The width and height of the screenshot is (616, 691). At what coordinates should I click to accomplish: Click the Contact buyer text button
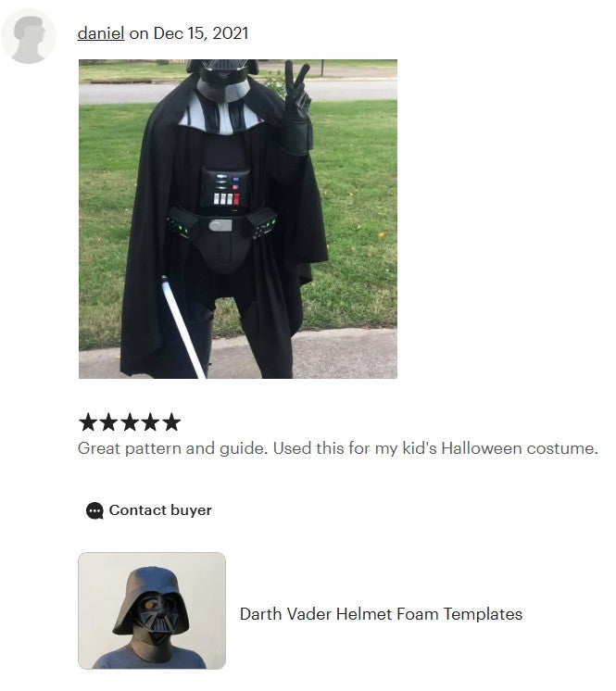click(x=160, y=510)
